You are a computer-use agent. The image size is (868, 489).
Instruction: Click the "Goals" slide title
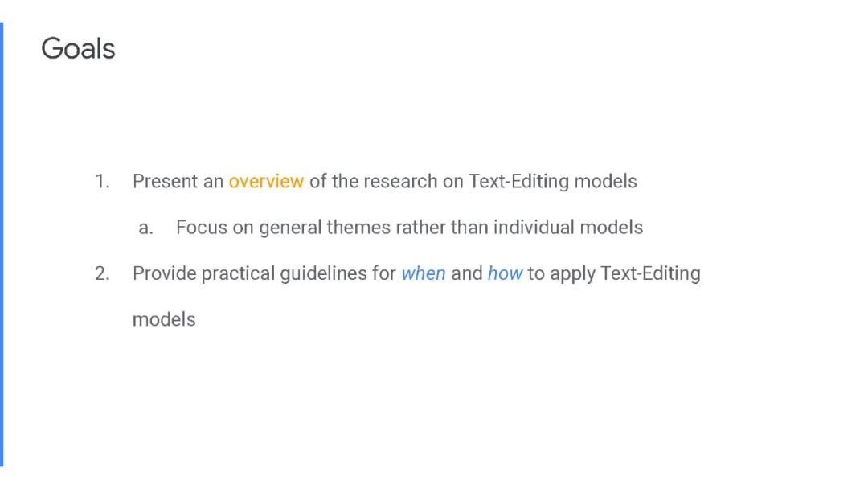[x=78, y=49]
